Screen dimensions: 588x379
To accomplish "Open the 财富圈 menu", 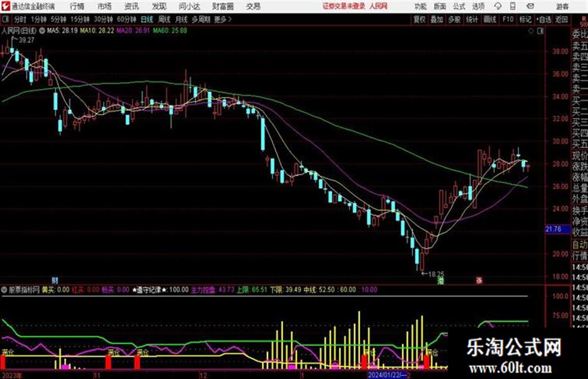I will pos(223,6).
